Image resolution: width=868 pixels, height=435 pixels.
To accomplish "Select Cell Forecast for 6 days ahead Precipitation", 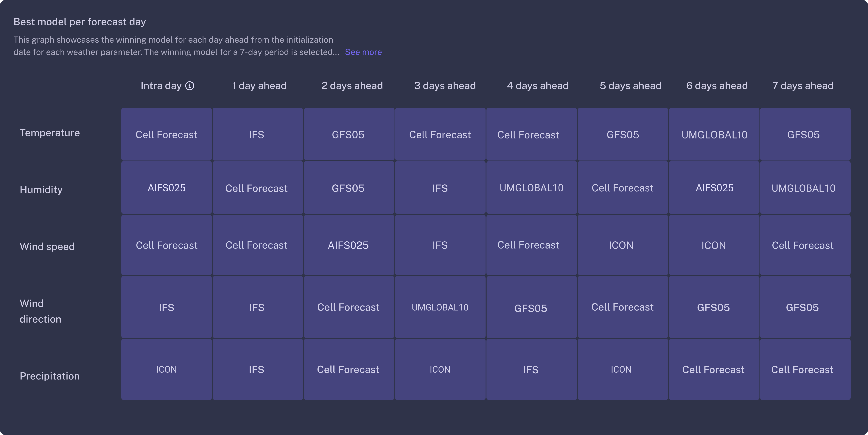I will click(713, 370).
